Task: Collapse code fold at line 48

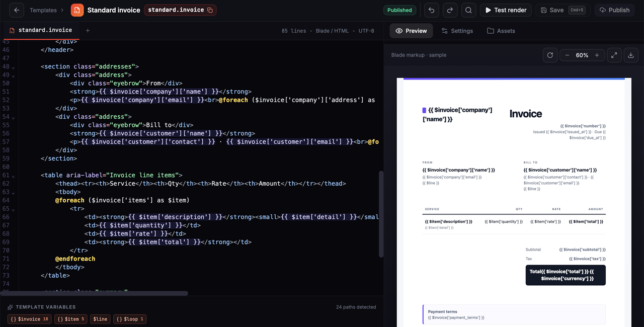Action: (x=14, y=67)
